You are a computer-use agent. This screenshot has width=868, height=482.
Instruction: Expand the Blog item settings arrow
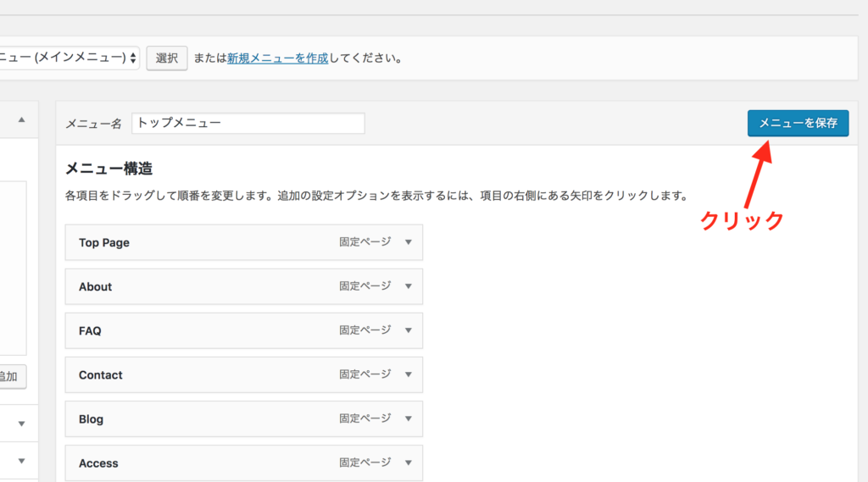point(408,418)
